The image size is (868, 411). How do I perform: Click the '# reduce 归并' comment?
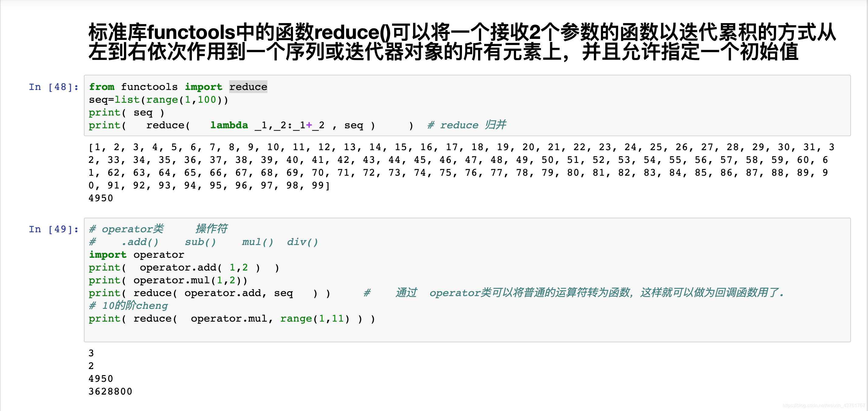[467, 125]
